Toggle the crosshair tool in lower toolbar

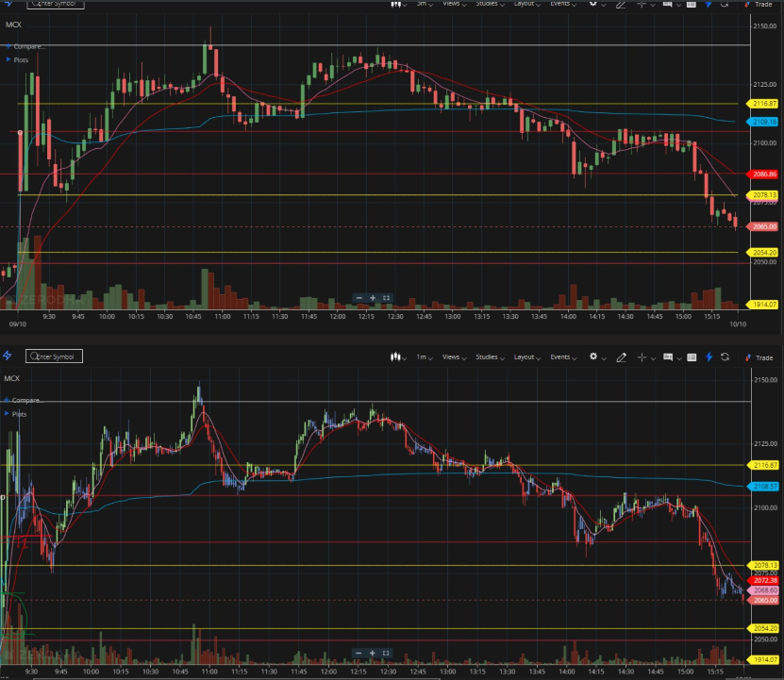pyautogui.click(x=642, y=357)
